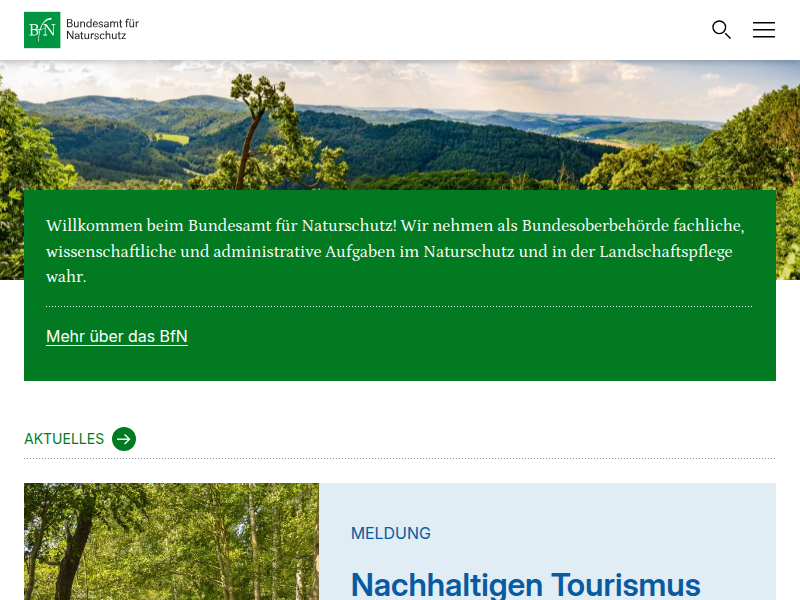Image resolution: width=800 pixels, height=600 pixels.
Task: Select the MELDUNG category label
Action: [x=391, y=533]
